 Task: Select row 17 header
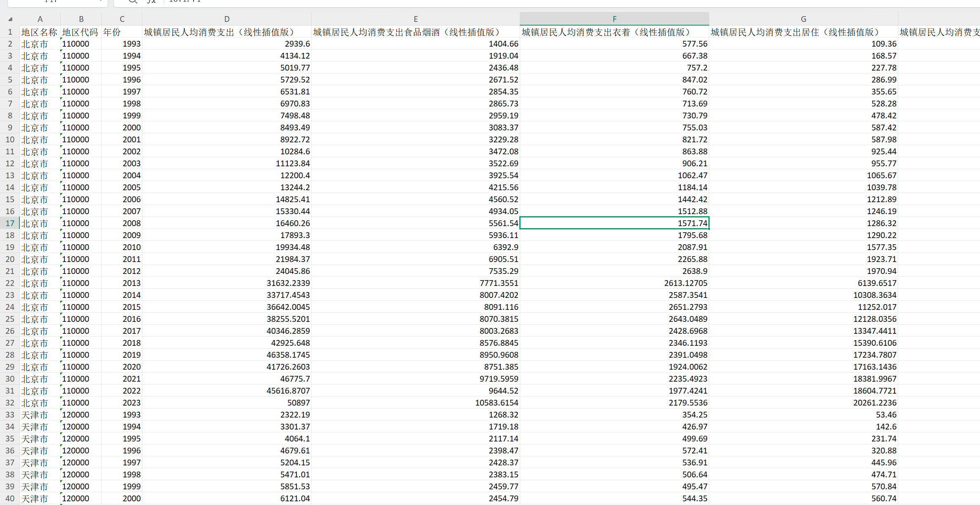pyautogui.click(x=10, y=223)
